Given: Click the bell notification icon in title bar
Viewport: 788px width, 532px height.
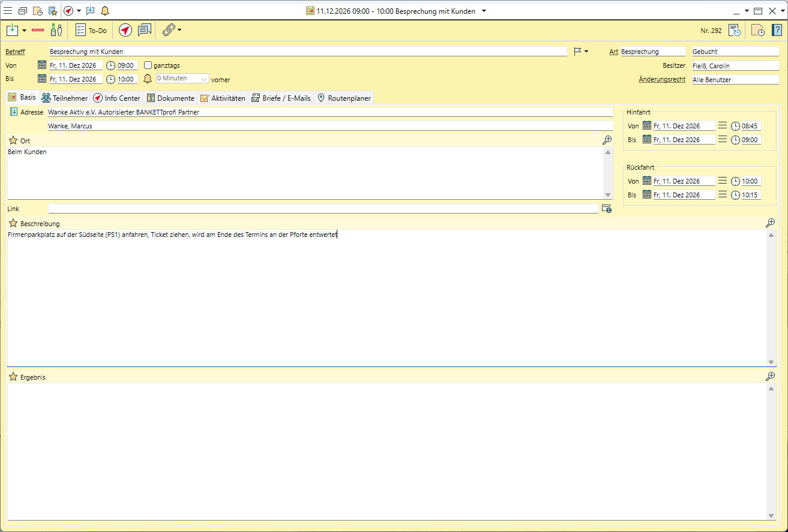Looking at the screenshot, I should click(x=105, y=11).
